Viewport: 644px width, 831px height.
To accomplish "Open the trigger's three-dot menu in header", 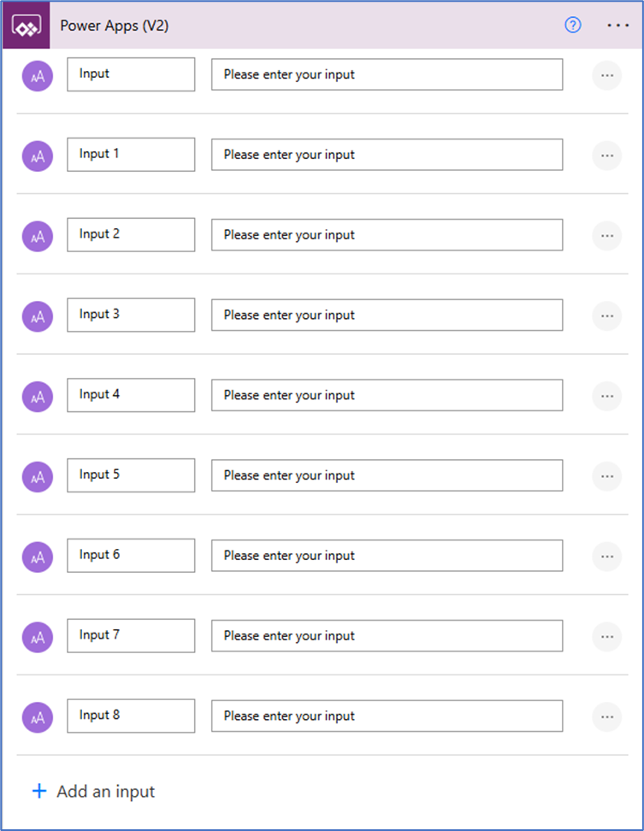I will click(618, 25).
